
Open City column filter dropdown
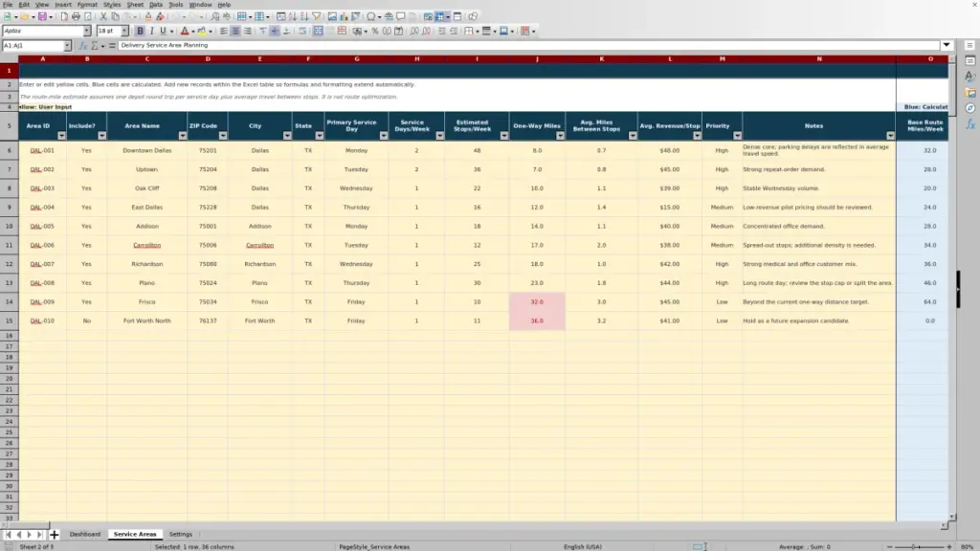pos(287,136)
